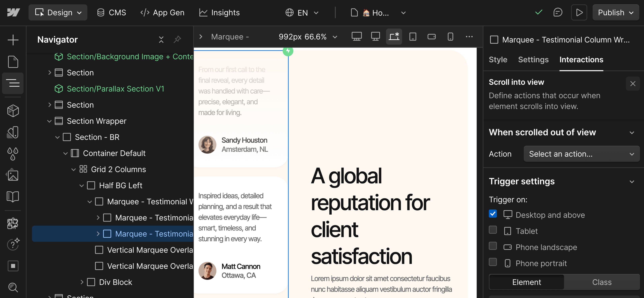Uncheck the Desktop and above trigger
The width and height of the screenshot is (644, 298).
click(x=493, y=214)
